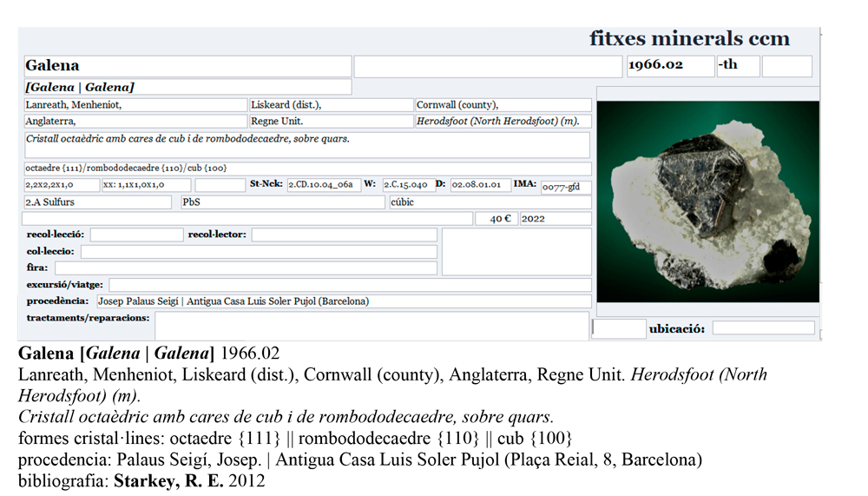This screenshot has width=868, height=496.
Task: Click the '-th' suffix field
Action: pyautogui.click(x=738, y=66)
